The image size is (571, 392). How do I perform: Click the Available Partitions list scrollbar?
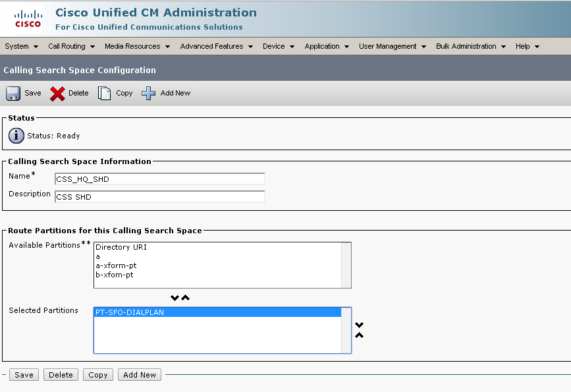coord(346,266)
